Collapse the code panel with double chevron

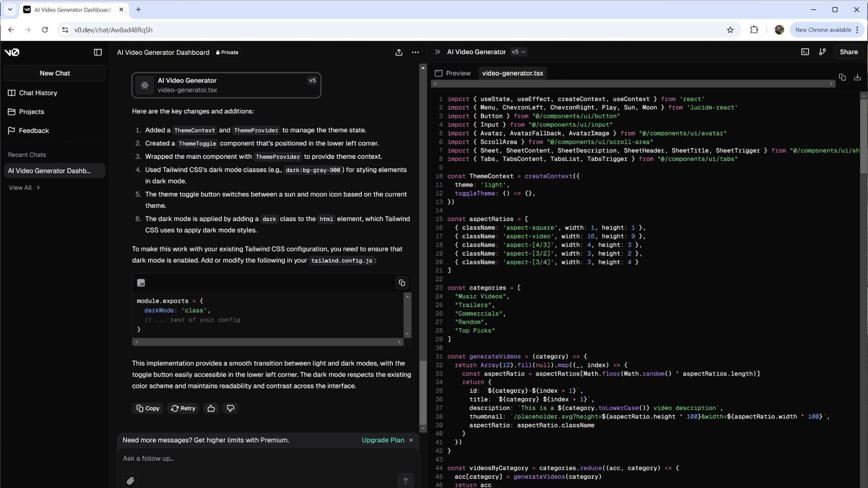point(437,52)
